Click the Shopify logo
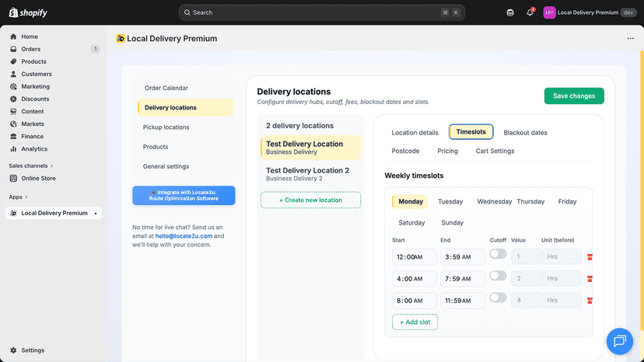 (28, 12)
